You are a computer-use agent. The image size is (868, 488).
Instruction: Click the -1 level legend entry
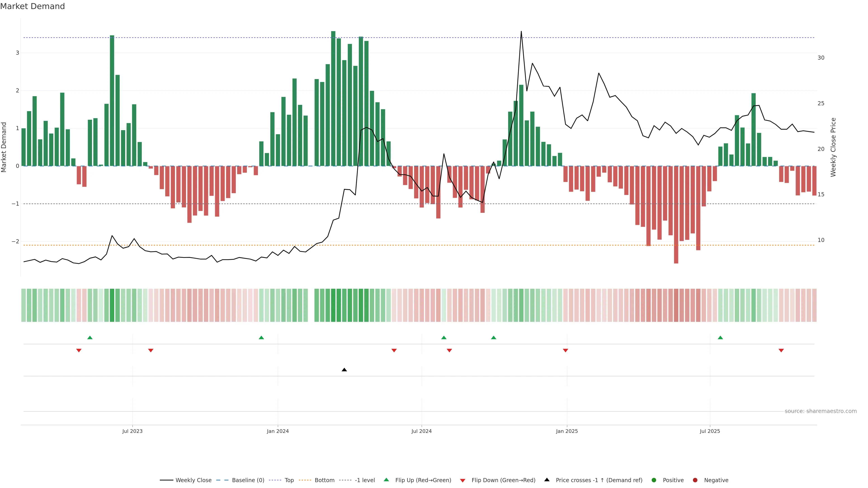click(365, 480)
